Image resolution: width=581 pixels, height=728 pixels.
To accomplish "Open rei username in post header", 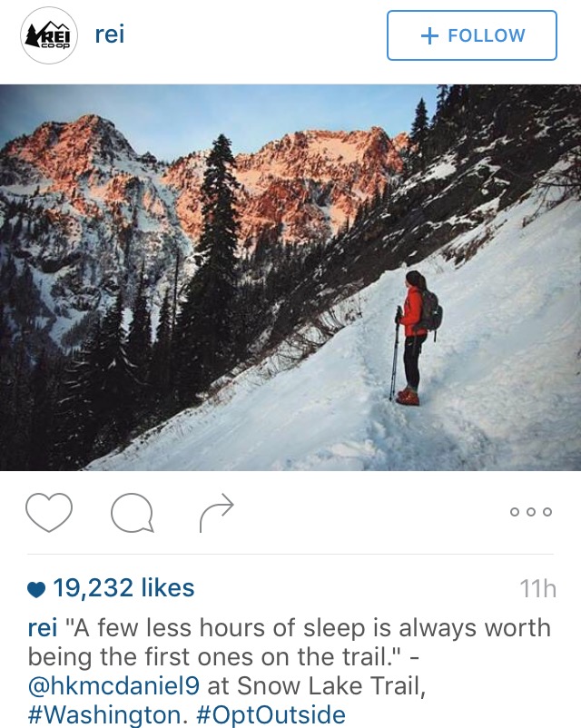I will [x=110, y=34].
